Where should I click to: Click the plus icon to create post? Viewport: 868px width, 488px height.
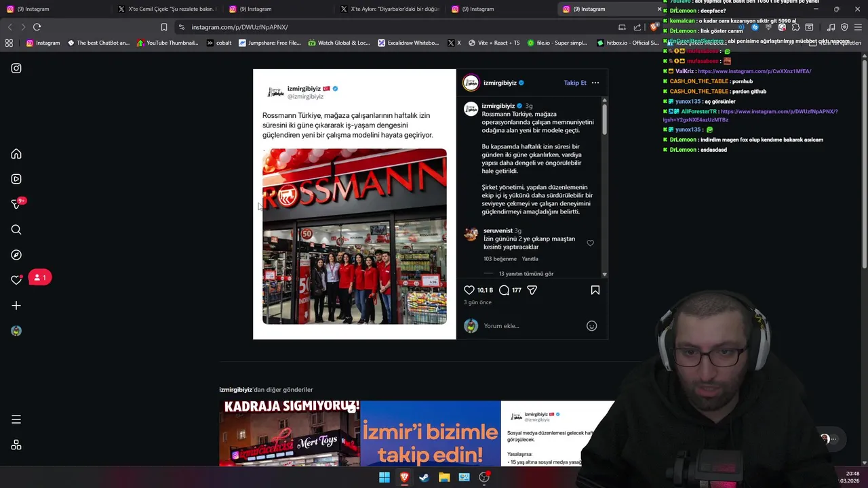click(x=16, y=306)
